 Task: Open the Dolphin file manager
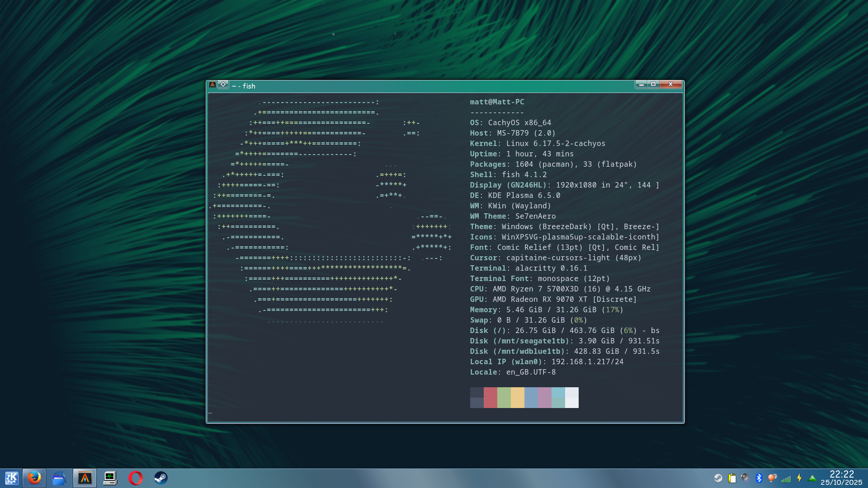click(x=59, y=478)
